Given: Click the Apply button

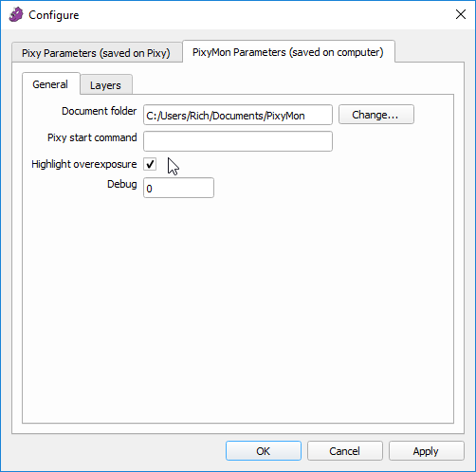Looking at the screenshot, I should (427, 451).
